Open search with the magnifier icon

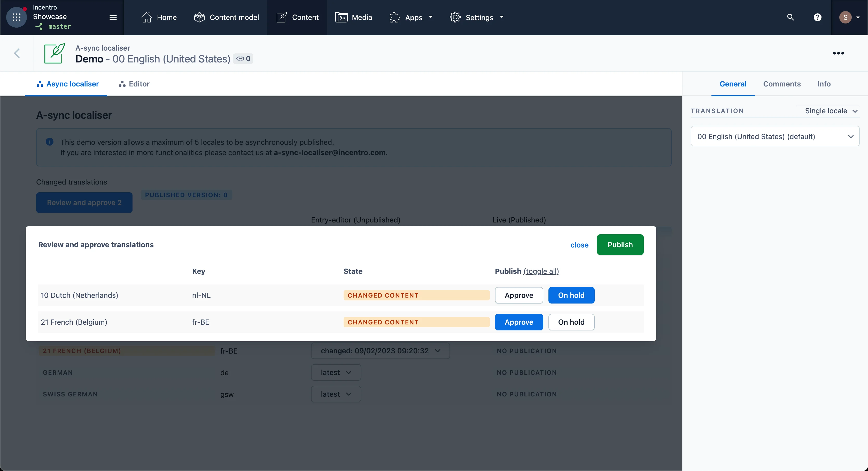(790, 17)
